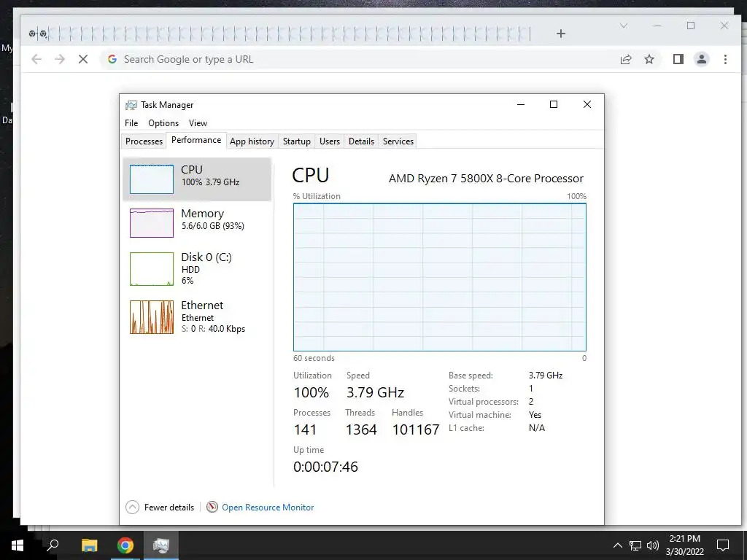
Task: Bookmark this page with the star icon
Action: tap(649, 59)
